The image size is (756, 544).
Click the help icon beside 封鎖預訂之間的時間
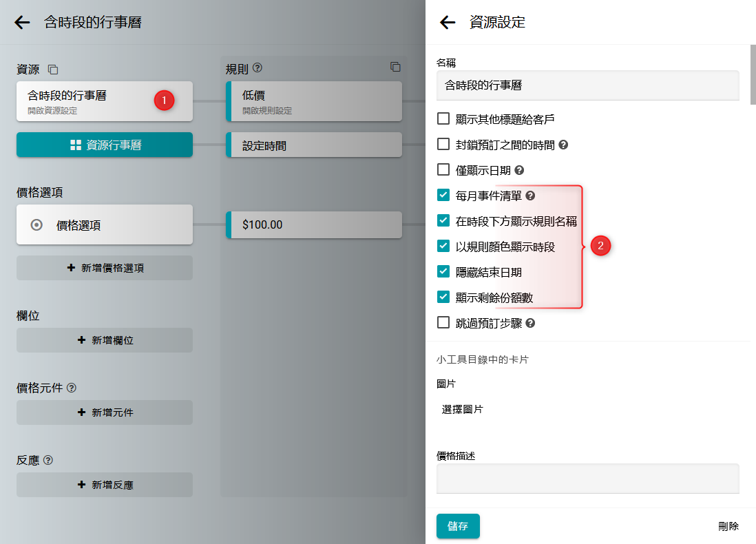563,145
